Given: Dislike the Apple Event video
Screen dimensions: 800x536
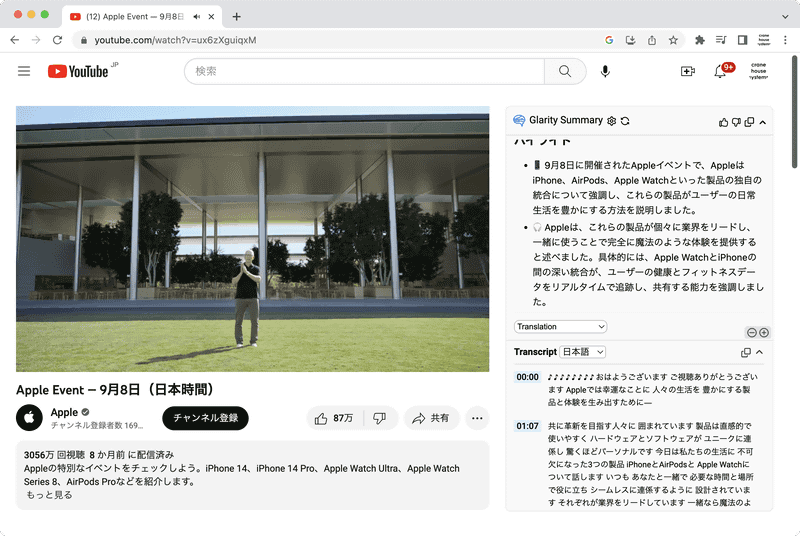Looking at the screenshot, I should point(380,418).
